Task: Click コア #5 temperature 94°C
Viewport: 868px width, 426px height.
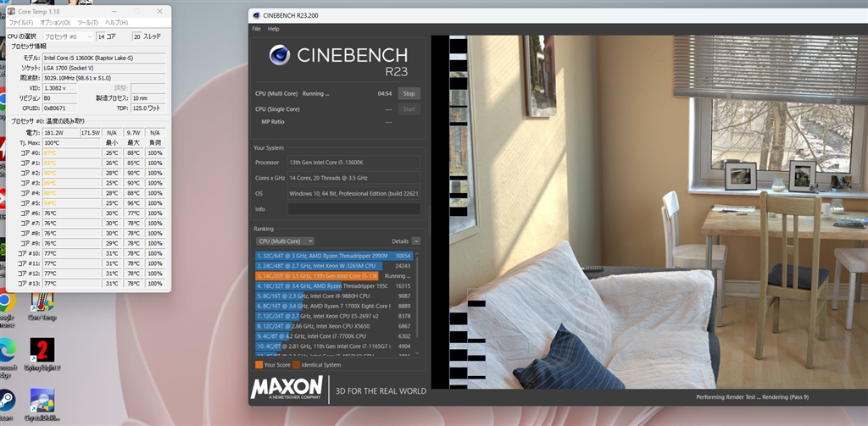Action: point(71,203)
